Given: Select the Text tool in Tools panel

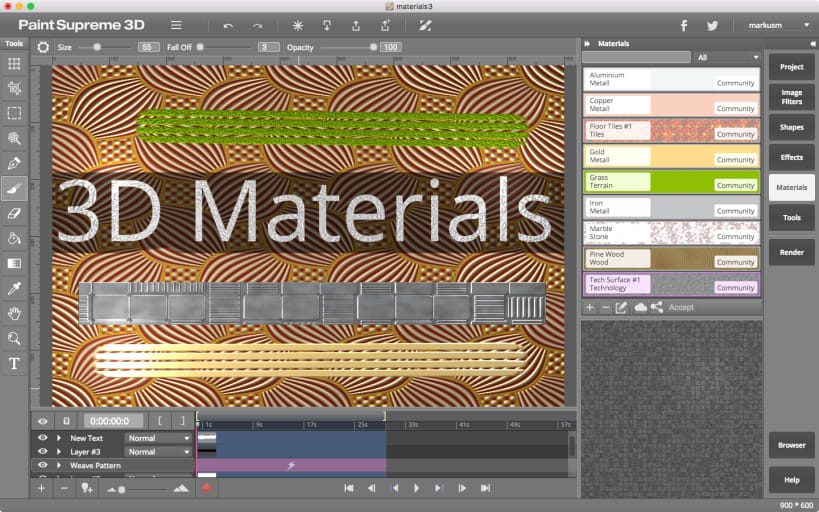Looking at the screenshot, I should pyautogui.click(x=14, y=364).
